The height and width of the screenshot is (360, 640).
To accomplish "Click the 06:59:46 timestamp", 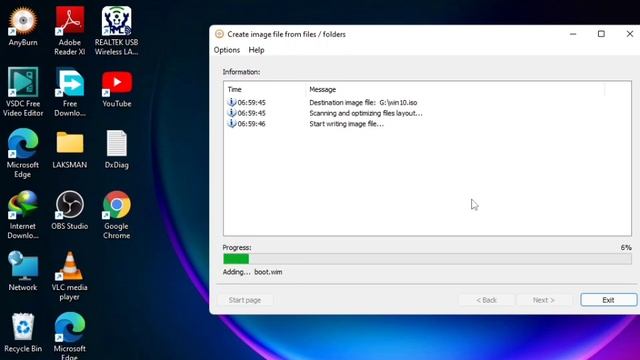I will (x=251, y=124).
